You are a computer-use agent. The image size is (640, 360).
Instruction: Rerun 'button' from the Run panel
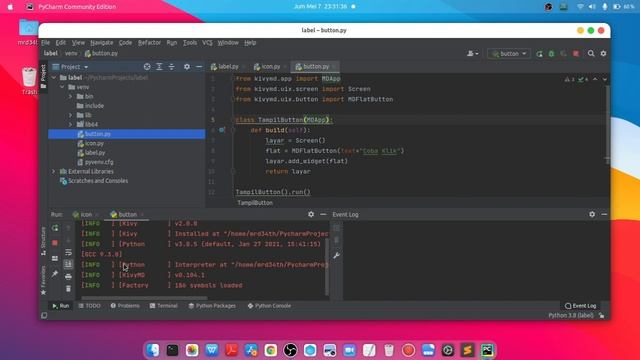pos(55,228)
